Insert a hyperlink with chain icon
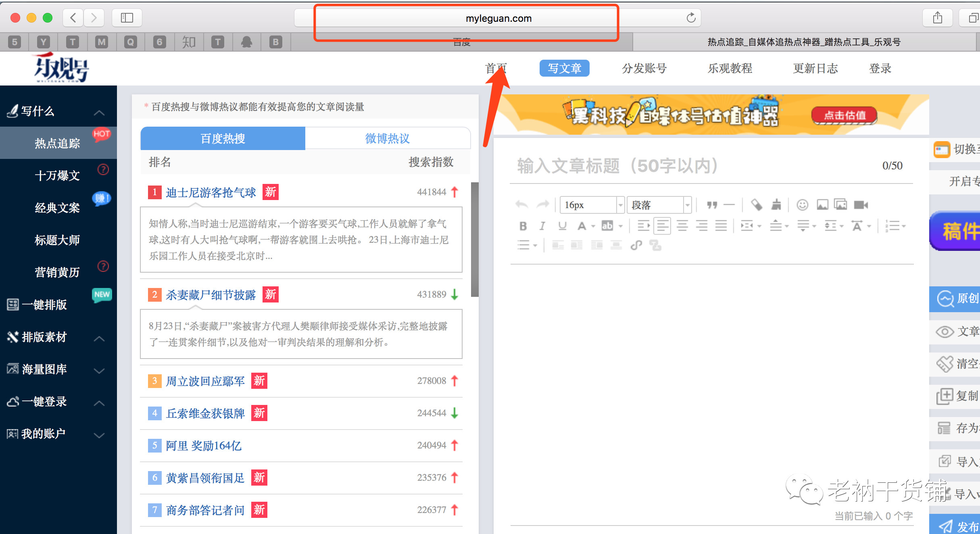The width and height of the screenshot is (980, 534). pyautogui.click(x=636, y=245)
